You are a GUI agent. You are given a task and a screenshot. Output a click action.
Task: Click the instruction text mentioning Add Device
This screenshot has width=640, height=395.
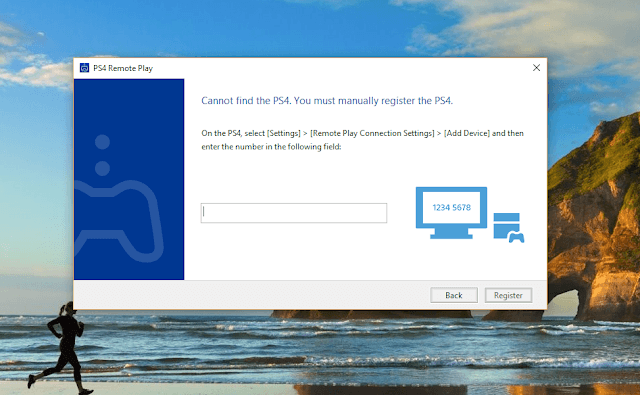(x=362, y=140)
